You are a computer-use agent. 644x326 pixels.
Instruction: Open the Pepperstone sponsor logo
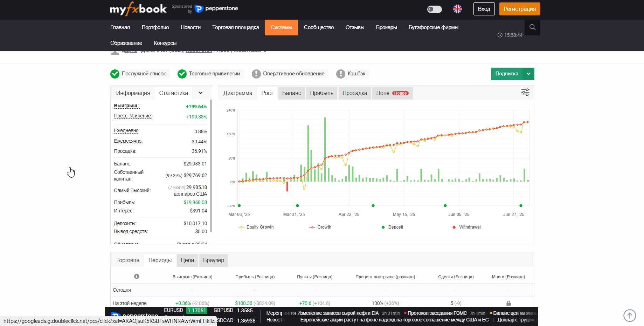point(216,8)
